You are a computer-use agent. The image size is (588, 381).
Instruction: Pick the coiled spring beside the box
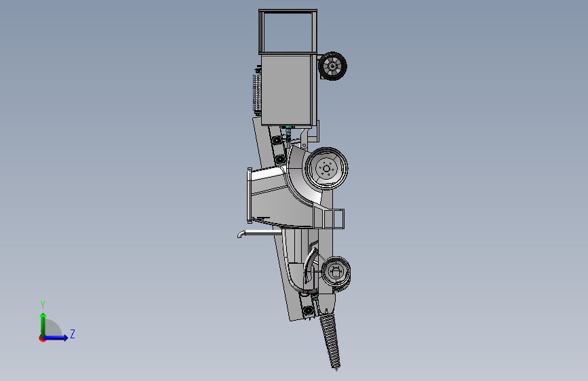(x=256, y=94)
